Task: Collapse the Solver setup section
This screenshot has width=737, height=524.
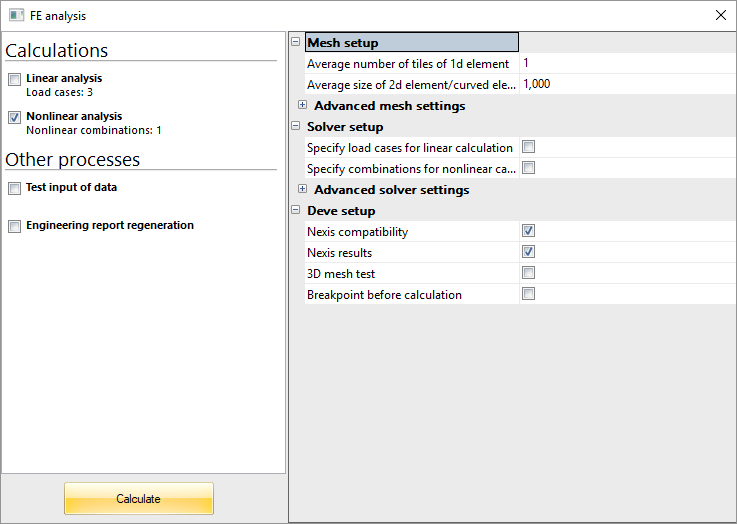Action: [295, 126]
